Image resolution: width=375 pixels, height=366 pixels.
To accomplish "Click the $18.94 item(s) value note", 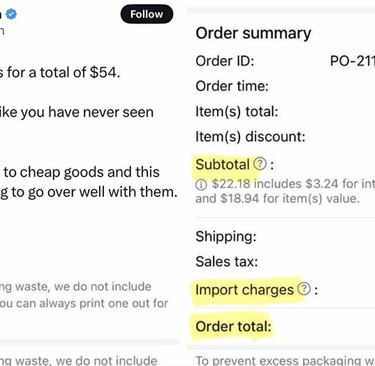I will pyautogui.click(x=277, y=199).
